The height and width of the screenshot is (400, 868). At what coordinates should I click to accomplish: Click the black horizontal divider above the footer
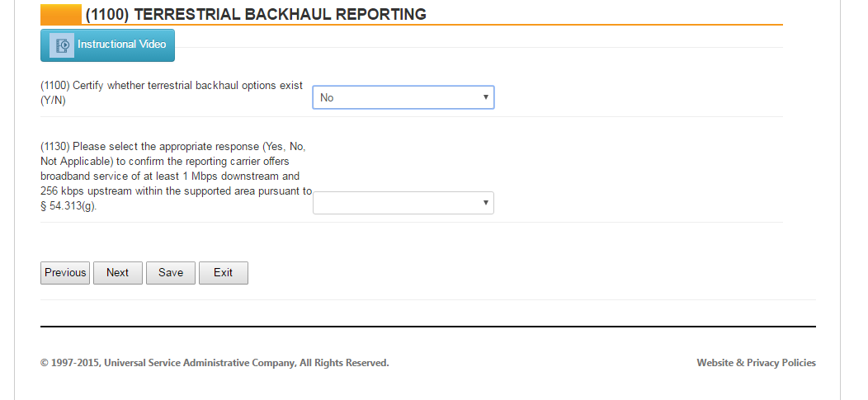pos(427,327)
